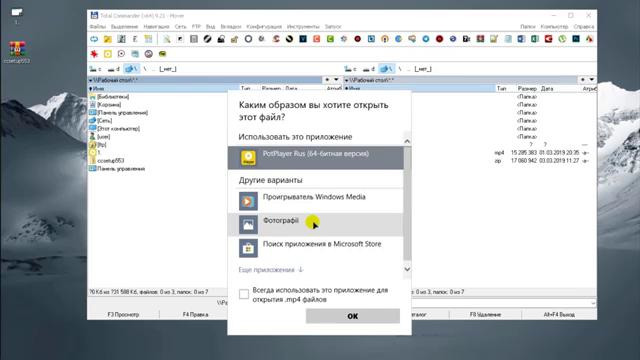Launch Photoshop via its Ps toolbar icon
The height and width of the screenshot is (360, 640).
[x=576, y=39]
